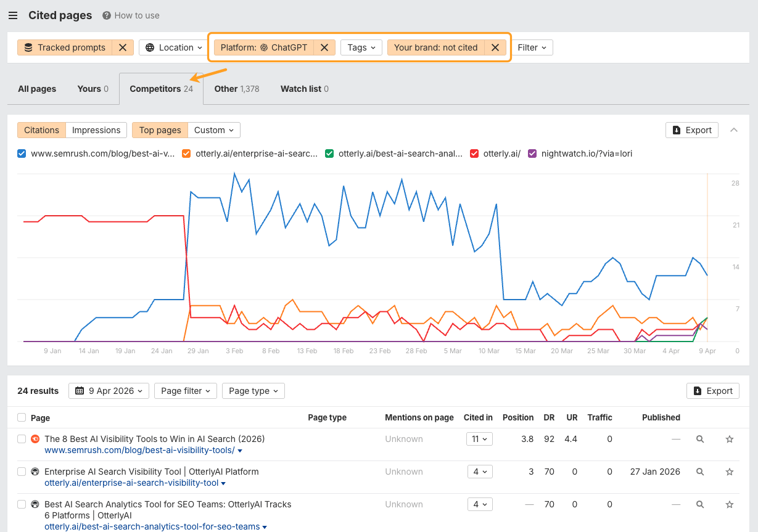Toggle the select-all checkbox in the results header
Viewport: 758px width, 532px height.
(22, 417)
